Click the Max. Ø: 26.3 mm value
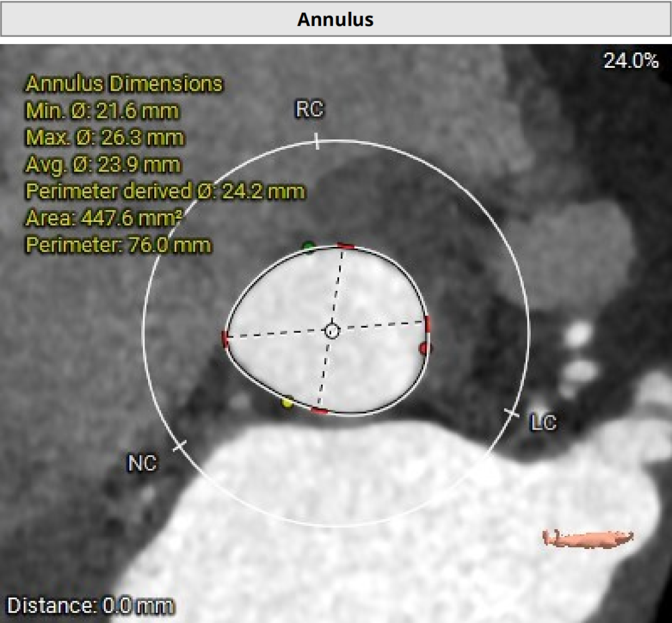 (x=105, y=137)
